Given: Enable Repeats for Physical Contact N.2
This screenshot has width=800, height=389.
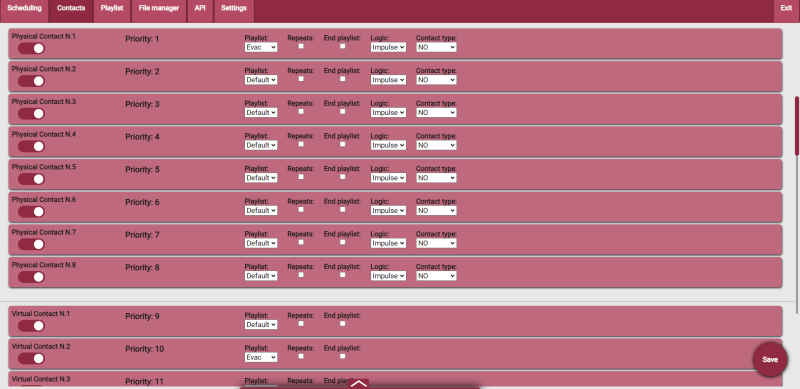Looking at the screenshot, I should click(301, 79).
